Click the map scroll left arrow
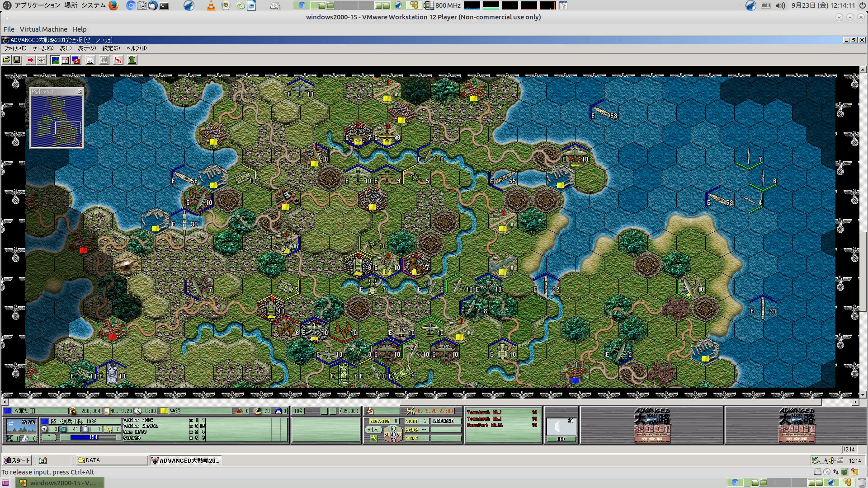Screen dimensions: 868x488 click(5, 402)
